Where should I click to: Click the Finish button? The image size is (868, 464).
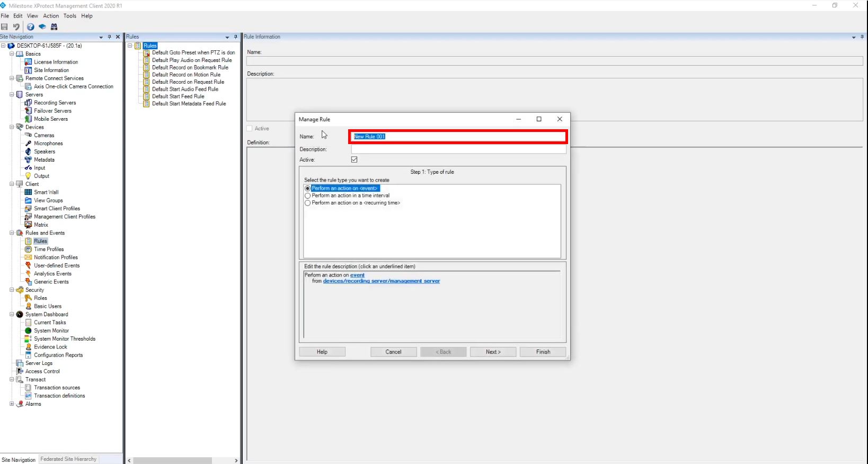point(543,352)
